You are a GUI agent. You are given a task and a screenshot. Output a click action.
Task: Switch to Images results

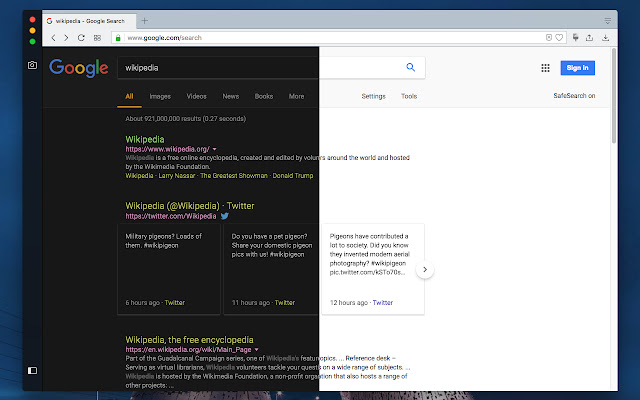coord(160,96)
